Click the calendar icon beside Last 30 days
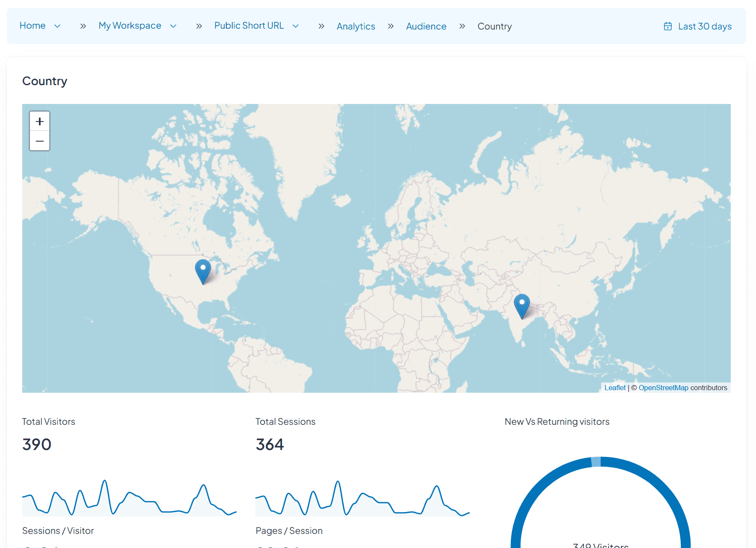This screenshot has height=548, width=756. pyautogui.click(x=667, y=27)
